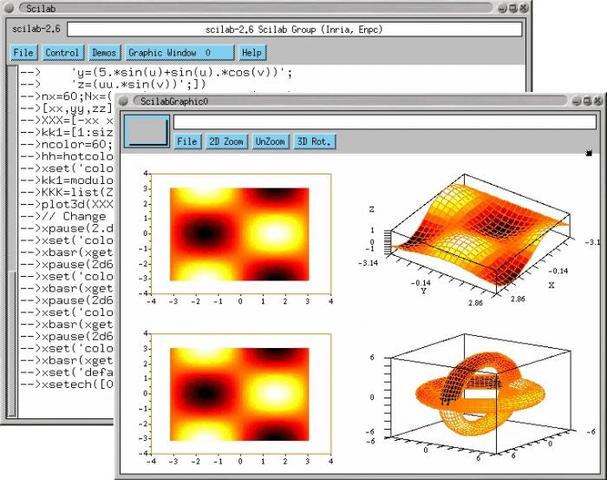Viewport: 607px width, 480px height.
Task: Click console line starting '-->plot3d(XXX'
Action: [x=67, y=204]
